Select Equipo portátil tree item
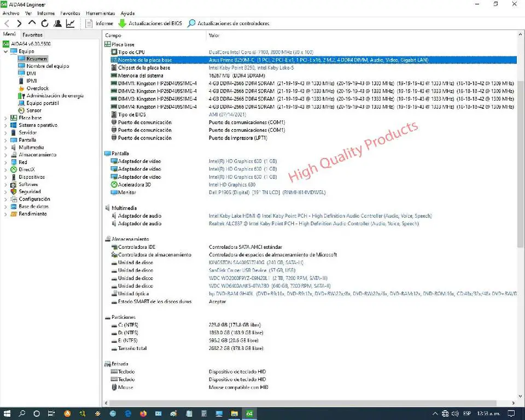Image resolution: width=525 pixels, height=420 pixels. [43, 103]
